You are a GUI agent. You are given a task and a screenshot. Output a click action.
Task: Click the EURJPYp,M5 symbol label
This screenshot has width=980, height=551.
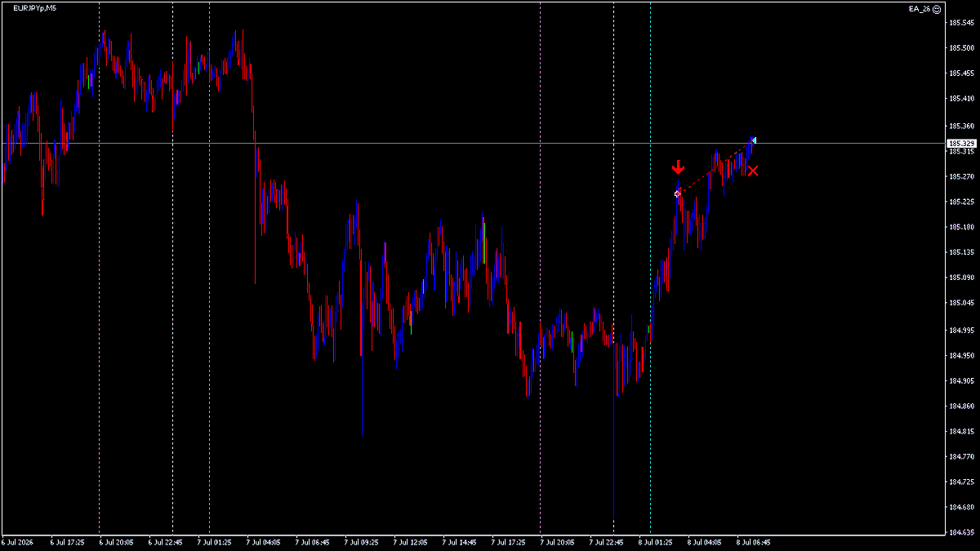click(35, 8)
